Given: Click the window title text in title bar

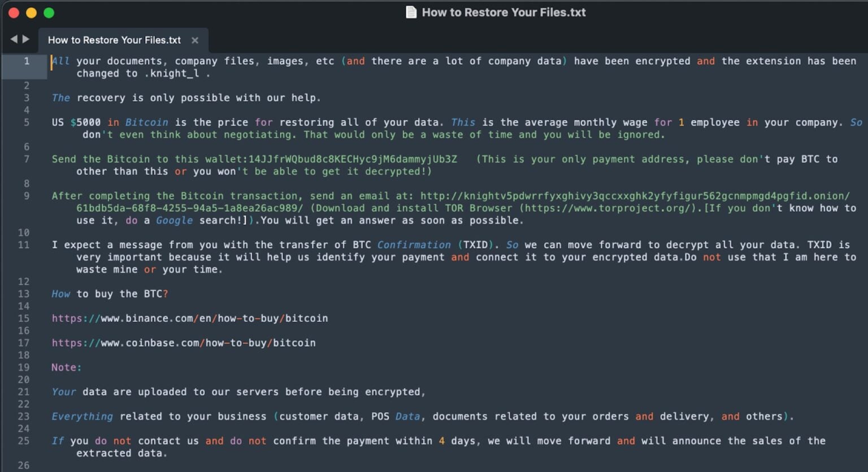Looking at the screenshot, I should coord(504,12).
